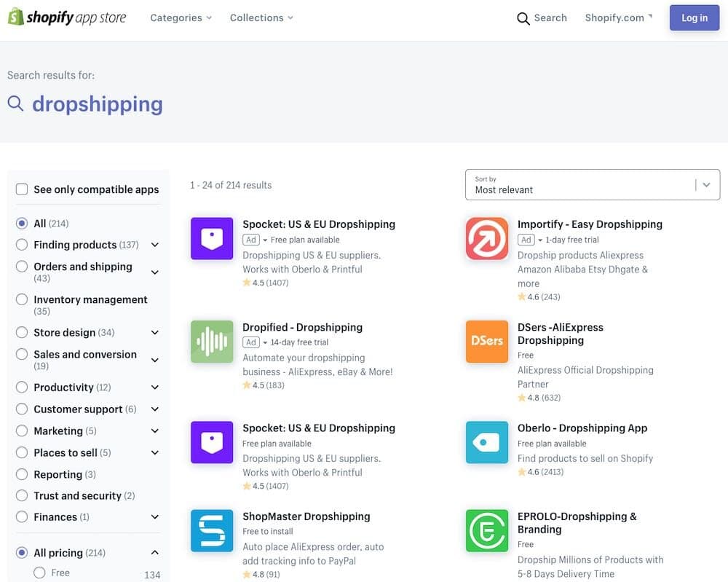The width and height of the screenshot is (728, 582).
Task: Click the magnifier icon beside dropshipping query
Action: (x=15, y=103)
